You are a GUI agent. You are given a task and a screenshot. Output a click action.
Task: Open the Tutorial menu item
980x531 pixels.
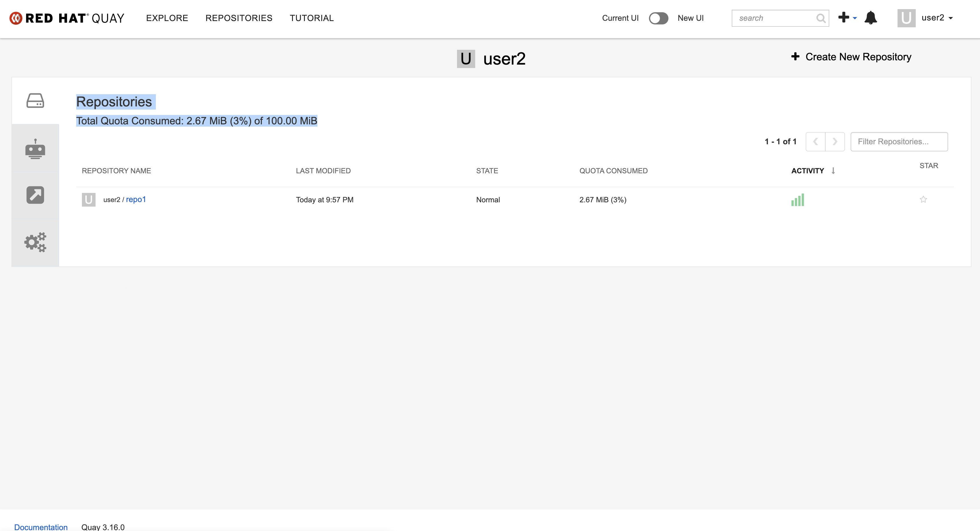click(x=312, y=18)
